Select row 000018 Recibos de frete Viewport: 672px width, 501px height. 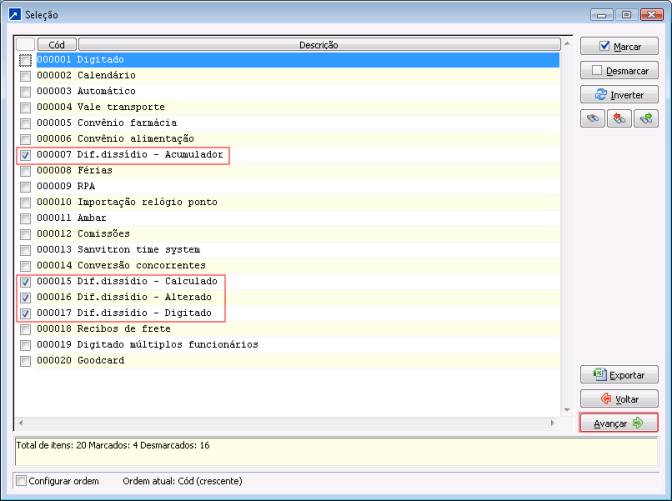[298, 329]
